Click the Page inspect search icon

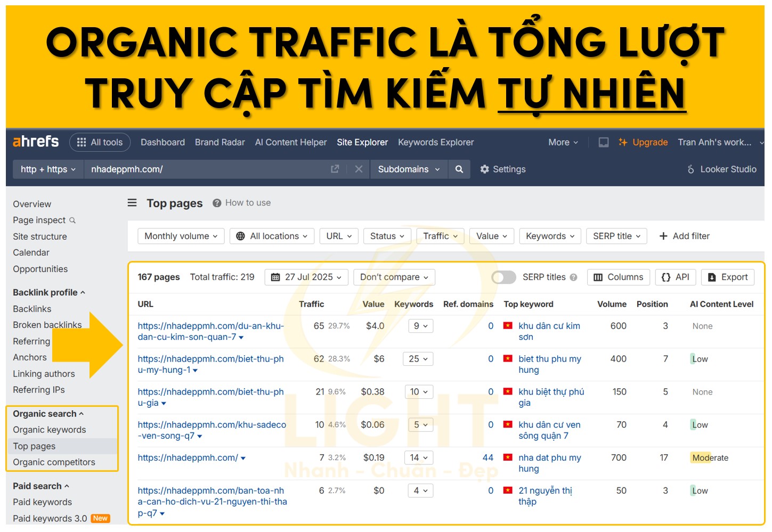(72, 220)
